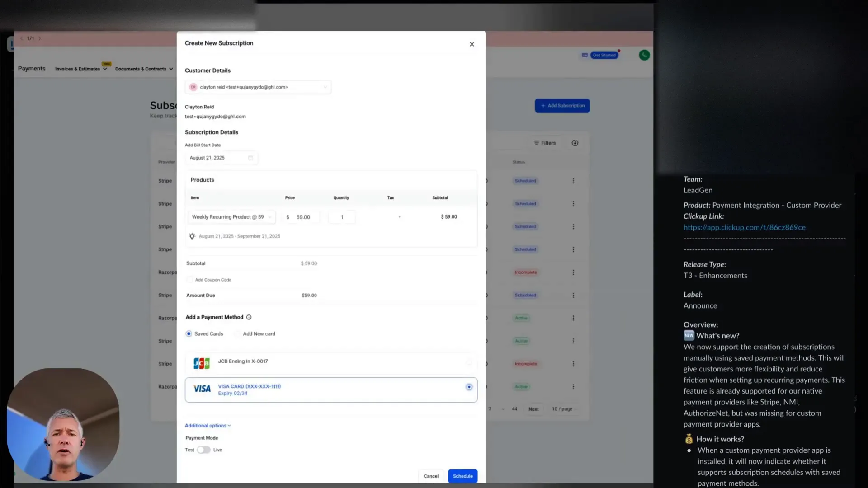Close the Create New Subscription dialog
868x488 pixels.
472,44
